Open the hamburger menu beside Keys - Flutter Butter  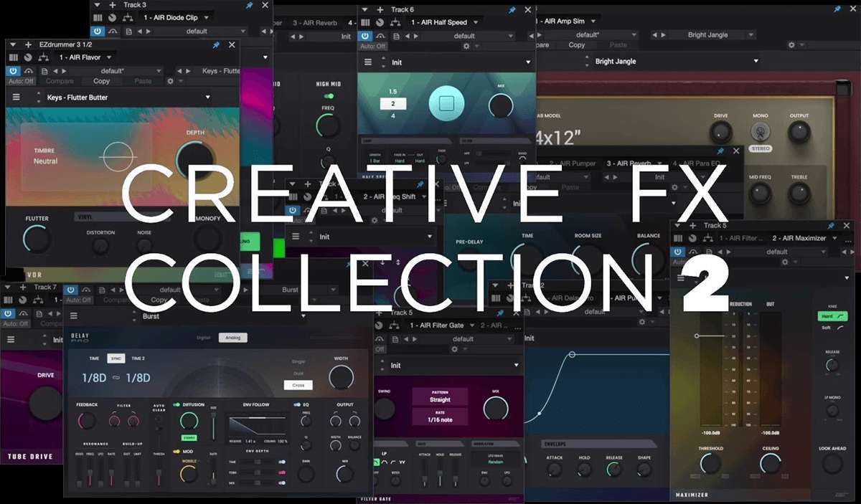point(16,97)
